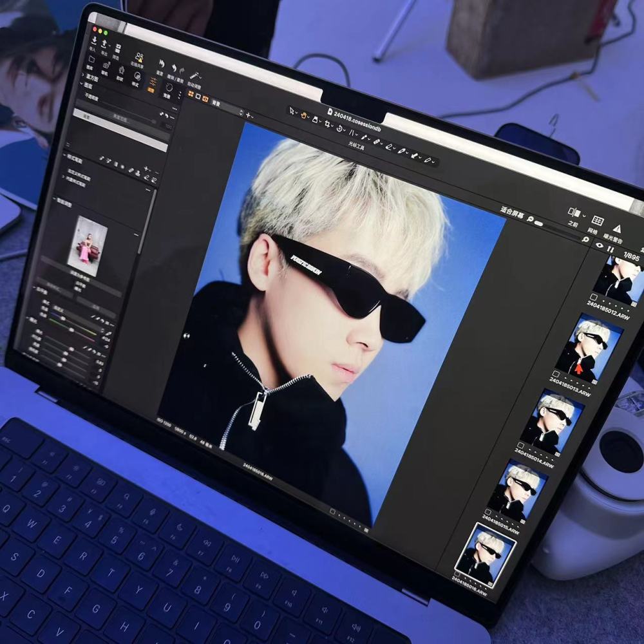Click the zoom-in magnifier at slider end

[x=585, y=239]
